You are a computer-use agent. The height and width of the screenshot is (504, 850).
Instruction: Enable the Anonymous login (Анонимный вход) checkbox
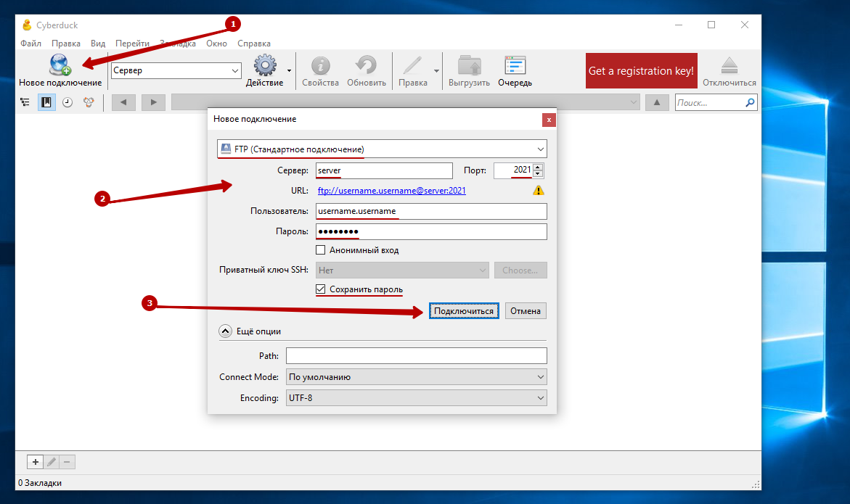coord(321,250)
